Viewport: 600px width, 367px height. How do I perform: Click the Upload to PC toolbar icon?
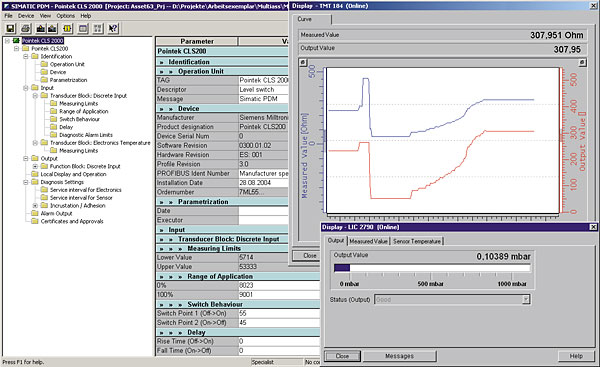(x=52, y=28)
